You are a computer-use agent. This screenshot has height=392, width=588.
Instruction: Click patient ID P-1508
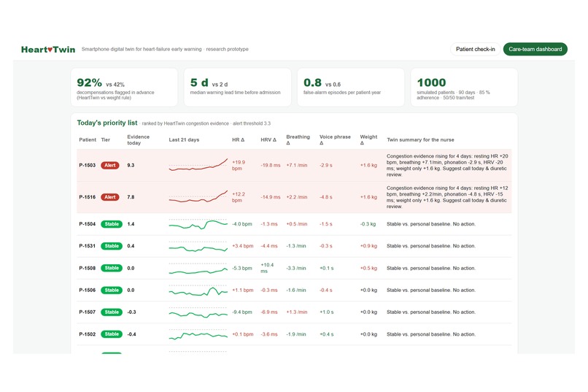point(88,268)
